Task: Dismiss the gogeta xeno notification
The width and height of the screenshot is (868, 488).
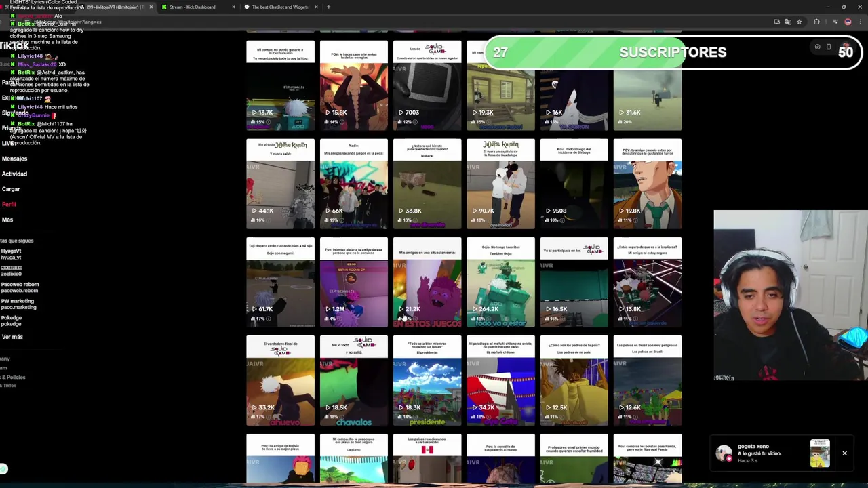Action: (x=844, y=453)
